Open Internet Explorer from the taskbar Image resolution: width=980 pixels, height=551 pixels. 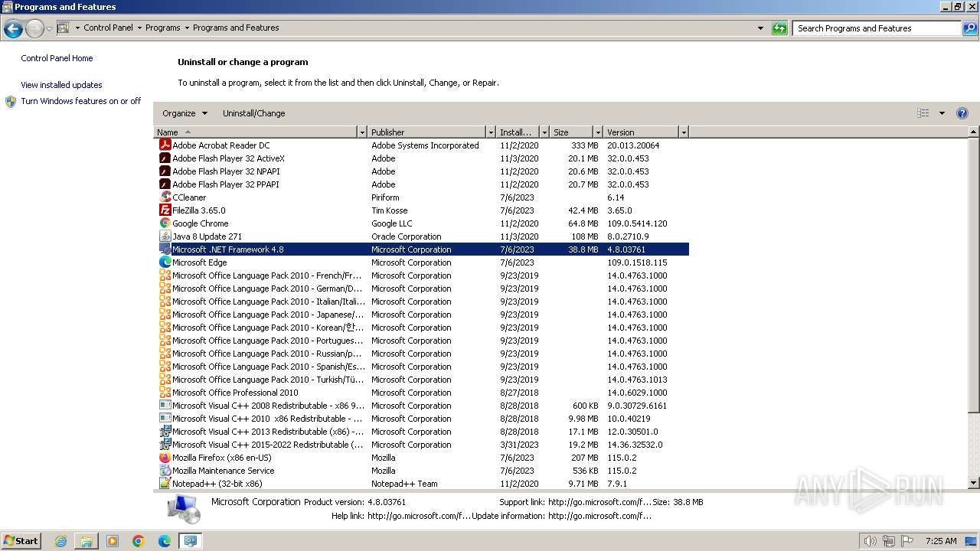[x=60, y=541]
